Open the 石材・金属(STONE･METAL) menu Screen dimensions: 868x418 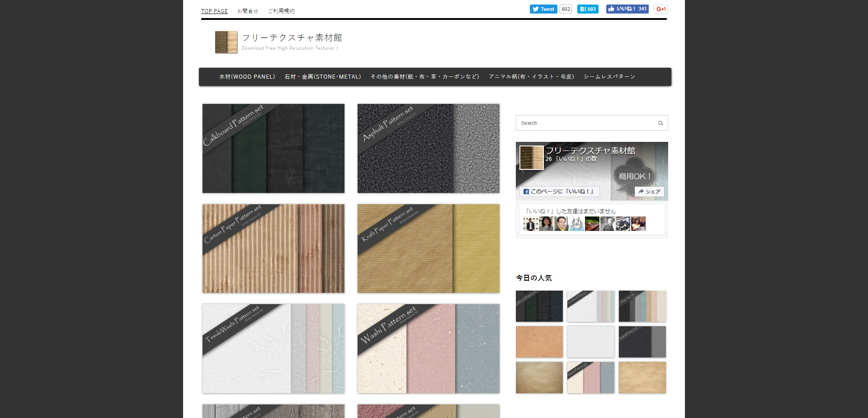pyautogui.click(x=322, y=77)
